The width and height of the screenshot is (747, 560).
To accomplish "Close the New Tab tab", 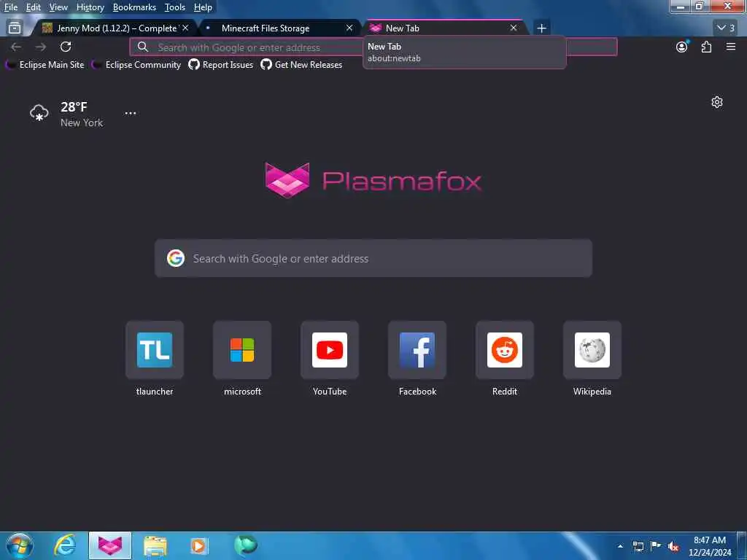I will tap(514, 28).
